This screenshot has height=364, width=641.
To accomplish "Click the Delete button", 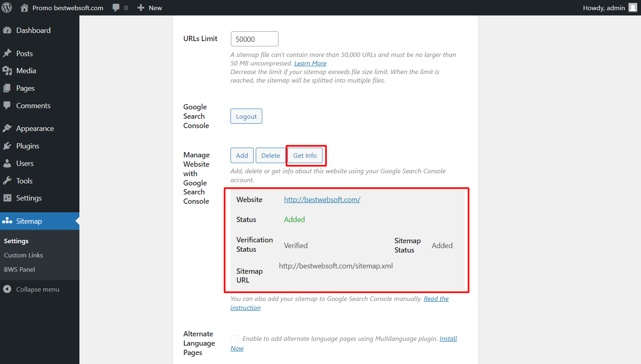I will click(271, 155).
